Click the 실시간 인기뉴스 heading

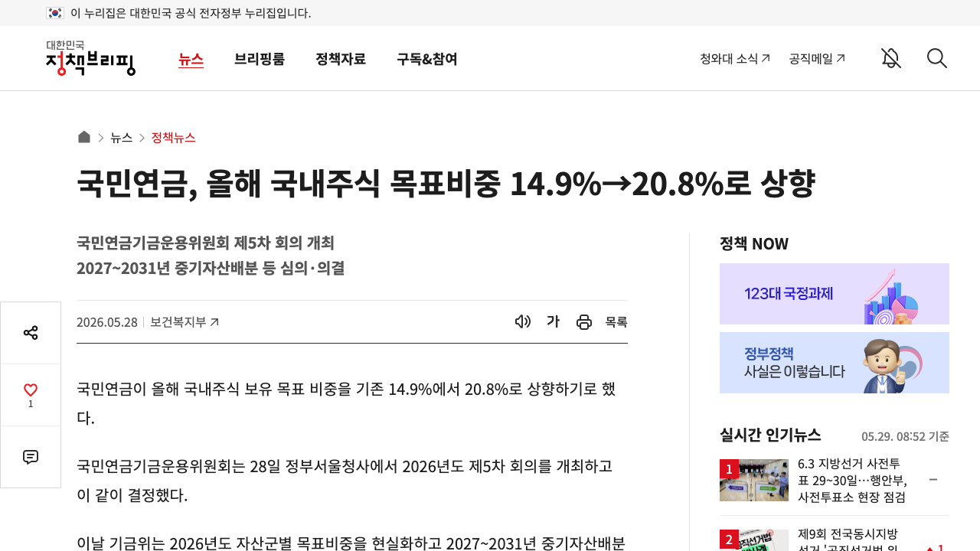click(770, 435)
